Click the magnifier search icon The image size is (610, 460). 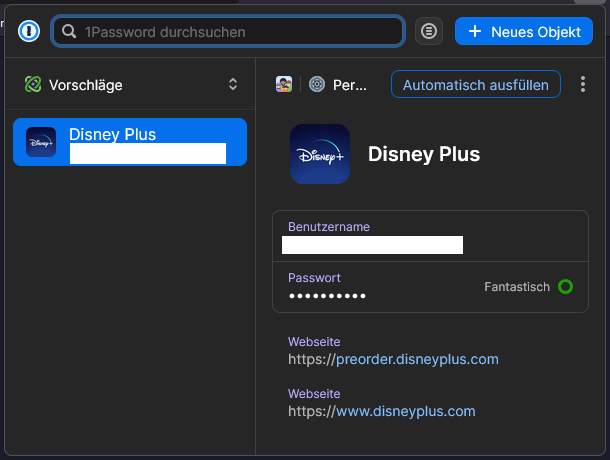[69, 32]
